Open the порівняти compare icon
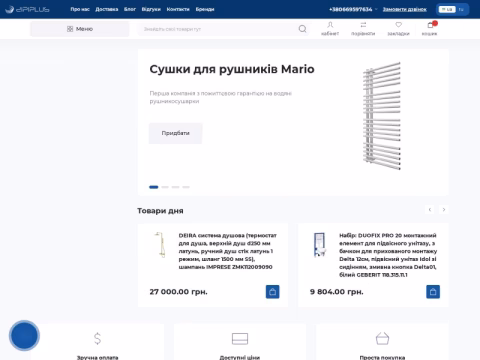 (x=363, y=28)
